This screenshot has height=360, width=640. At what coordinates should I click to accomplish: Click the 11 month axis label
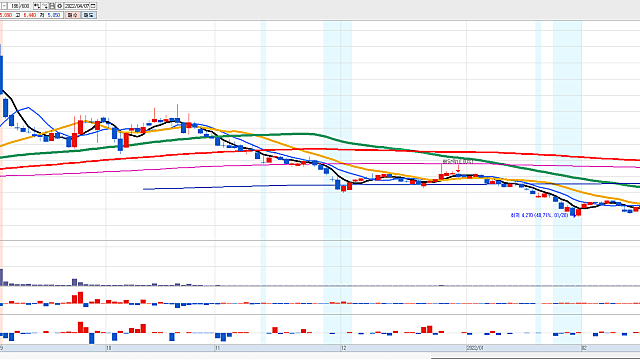[217, 348]
